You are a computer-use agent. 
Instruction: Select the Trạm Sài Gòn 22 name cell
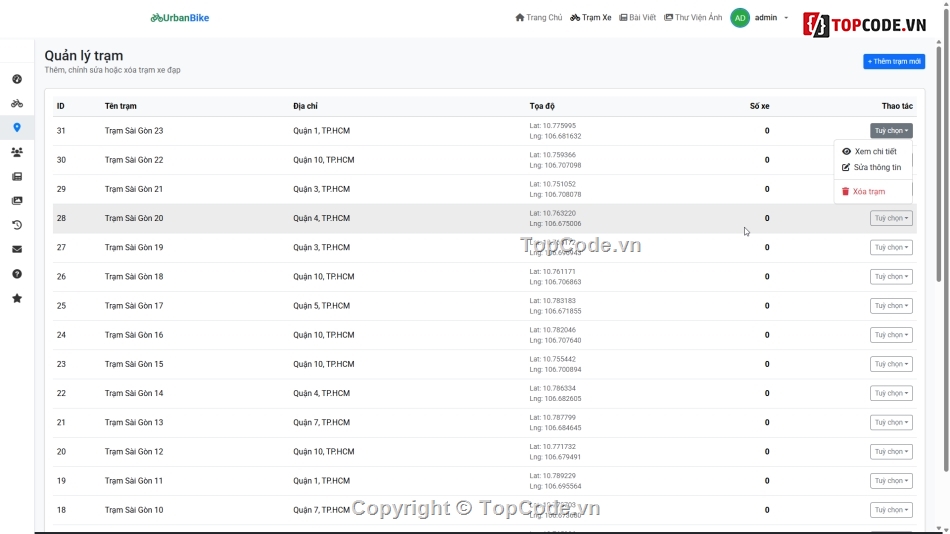pos(134,160)
